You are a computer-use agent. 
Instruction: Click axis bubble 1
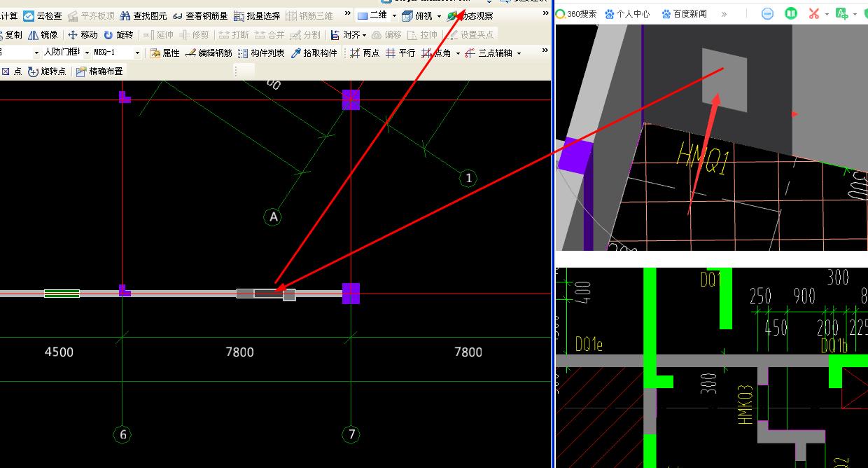[x=469, y=178]
